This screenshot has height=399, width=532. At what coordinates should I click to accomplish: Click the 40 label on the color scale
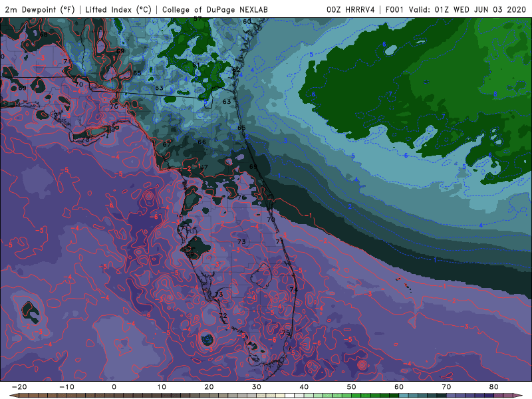(x=304, y=387)
